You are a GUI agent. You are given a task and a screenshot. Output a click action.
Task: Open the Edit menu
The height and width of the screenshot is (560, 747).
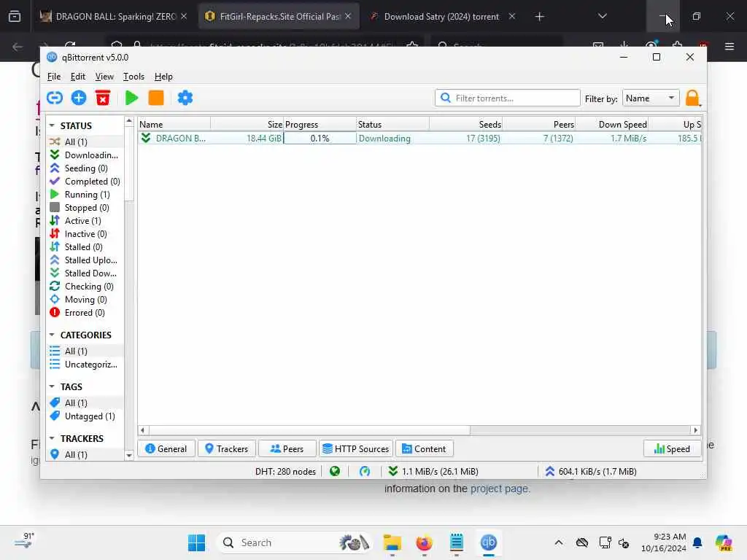[x=77, y=77]
